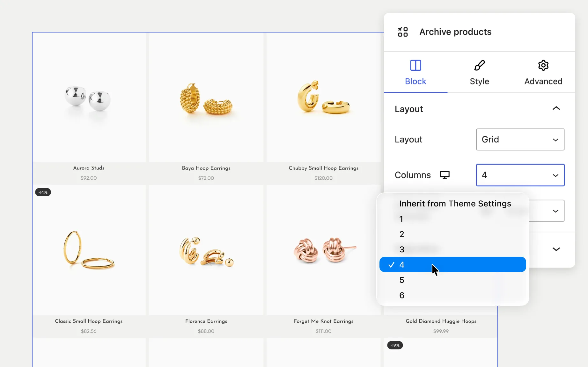Click the -14% sale badge
Viewport: 588px width, 367px height.
(x=43, y=192)
